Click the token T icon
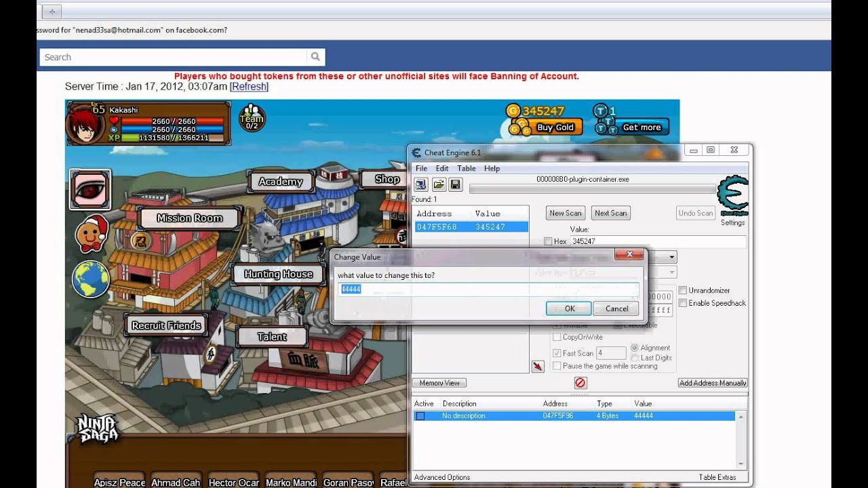This screenshot has width=868, height=488. point(600,110)
